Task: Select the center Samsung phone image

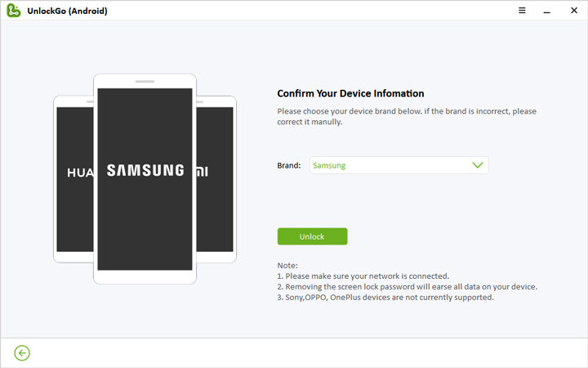Action: (145, 178)
